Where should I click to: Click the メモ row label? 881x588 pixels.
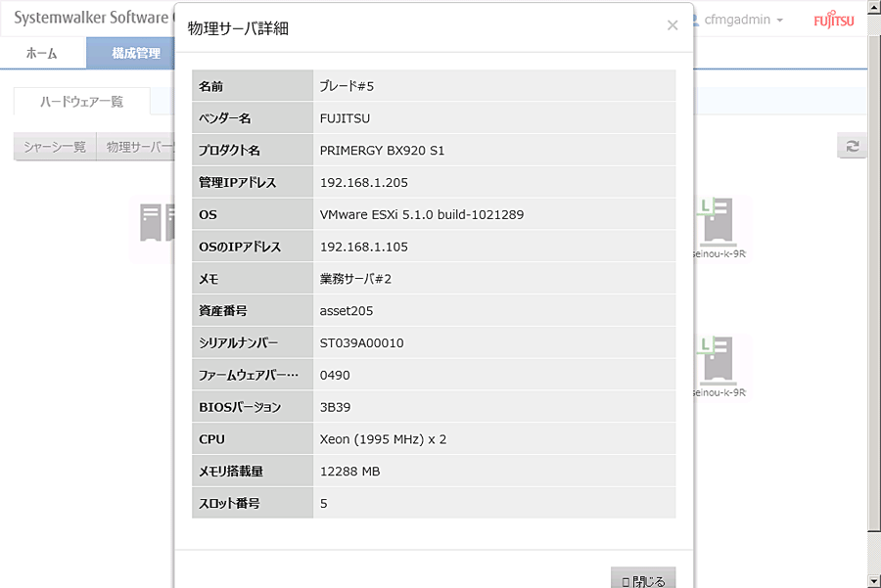[x=209, y=279]
